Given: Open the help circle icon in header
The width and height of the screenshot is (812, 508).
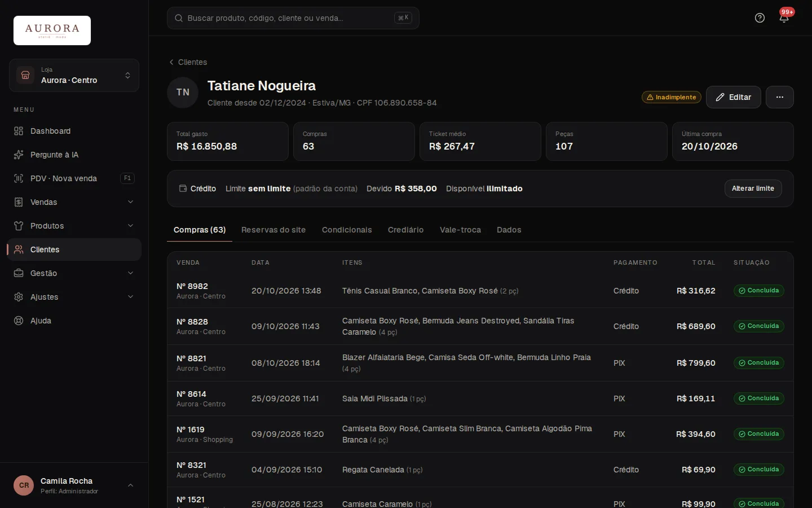Looking at the screenshot, I should [x=760, y=18].
